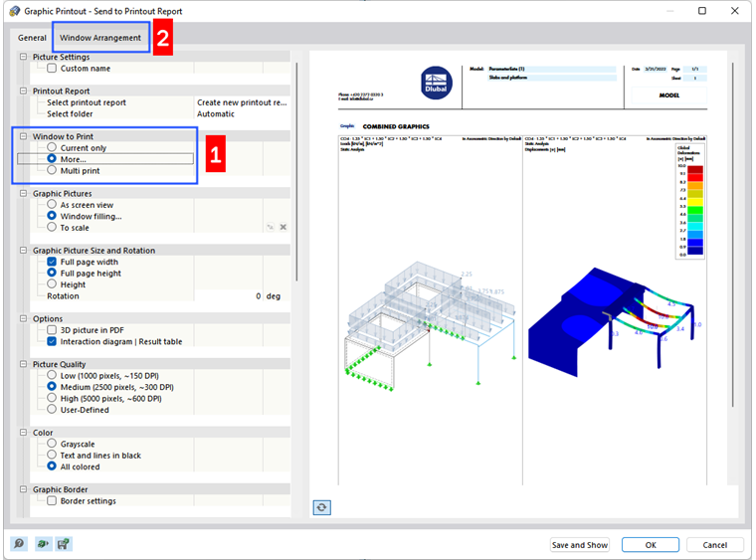Click COMBINED GRAPHICS heading in preview
Image resolution: width=756 pixels, height=560 pixels.
[x=396, y=126]
